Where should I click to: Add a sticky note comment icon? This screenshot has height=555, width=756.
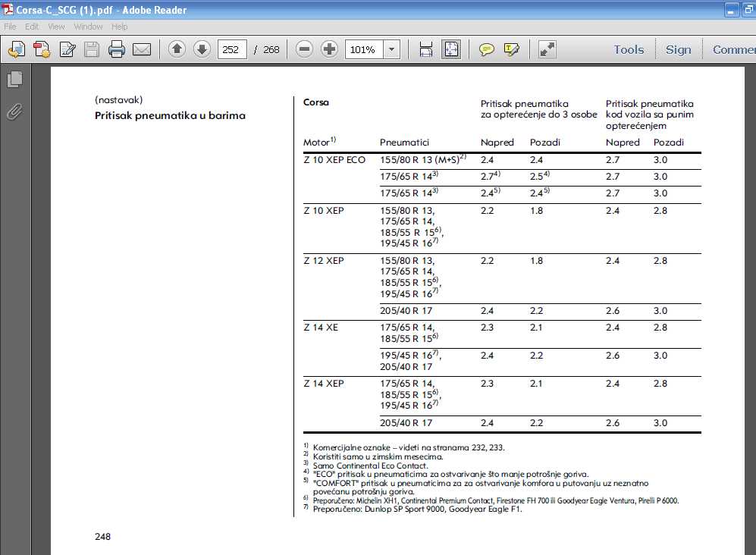[x=487, y=49]
